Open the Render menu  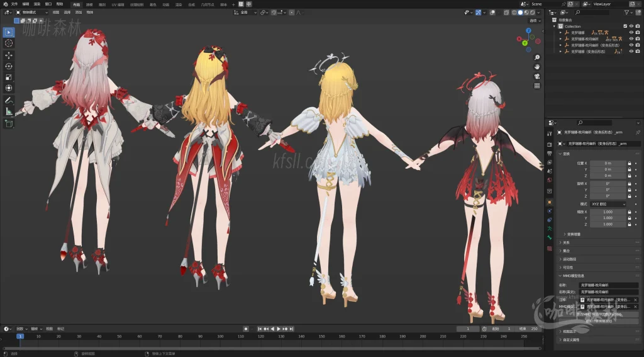coord(37,4)
